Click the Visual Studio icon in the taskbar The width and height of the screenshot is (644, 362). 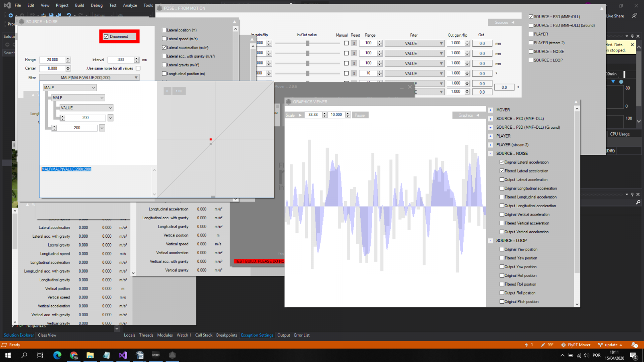click(123, 355)
